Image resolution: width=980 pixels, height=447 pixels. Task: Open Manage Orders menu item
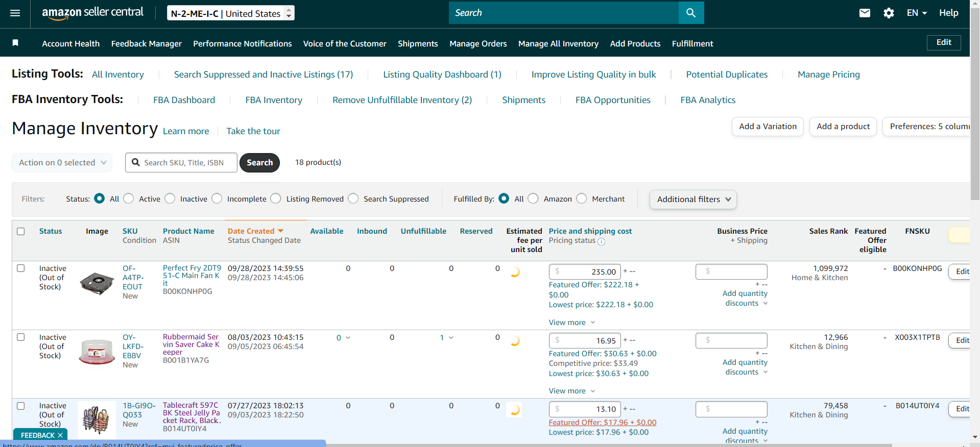pos(478,44)
